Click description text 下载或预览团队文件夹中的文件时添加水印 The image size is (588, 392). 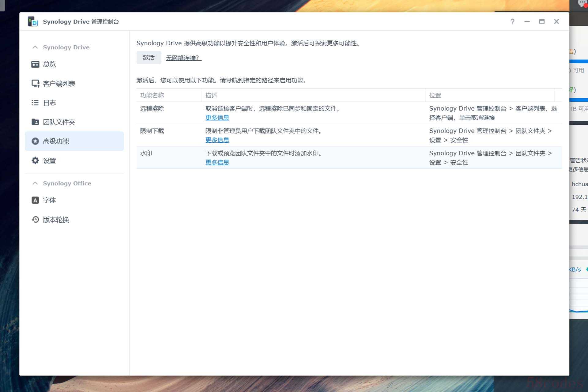click(264, 153)
